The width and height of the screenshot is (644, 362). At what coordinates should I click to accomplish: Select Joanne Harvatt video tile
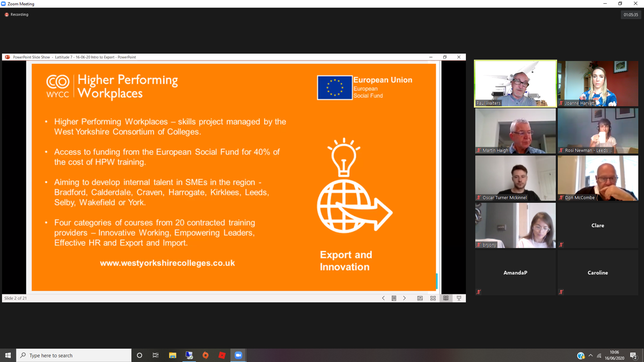(598, 83)
